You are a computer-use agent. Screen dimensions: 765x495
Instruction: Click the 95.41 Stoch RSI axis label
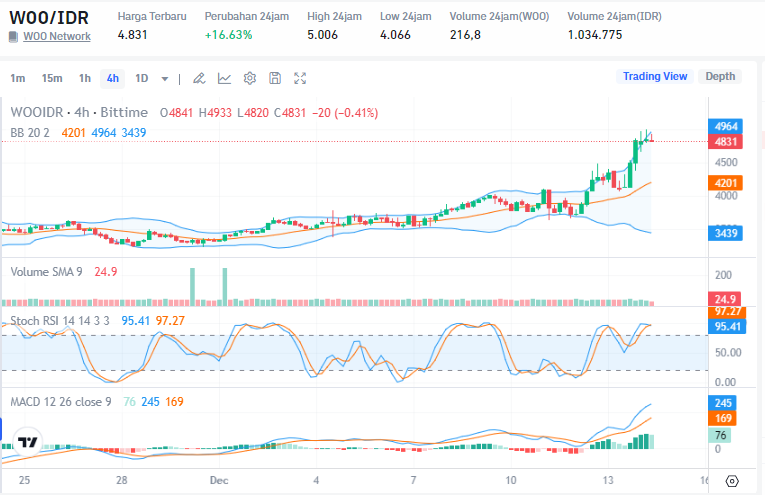coord(727,326)
